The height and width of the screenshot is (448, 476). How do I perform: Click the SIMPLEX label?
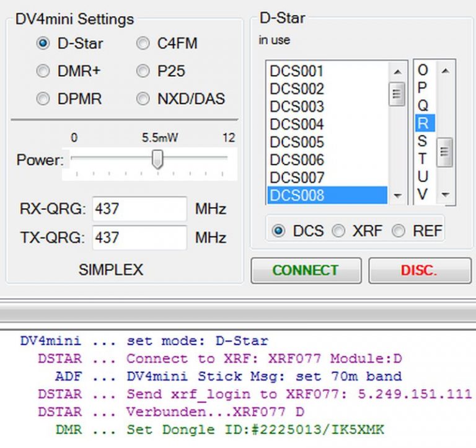click(111, 270)
